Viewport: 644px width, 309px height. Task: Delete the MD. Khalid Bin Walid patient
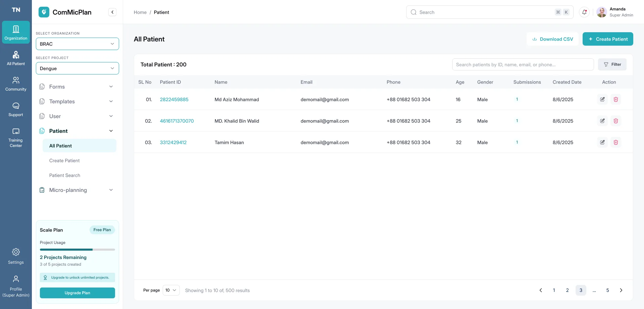pos(616,121)
